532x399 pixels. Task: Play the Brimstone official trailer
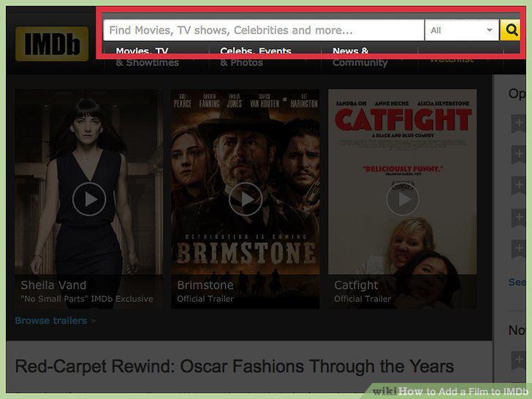click(x=246, y=199)
